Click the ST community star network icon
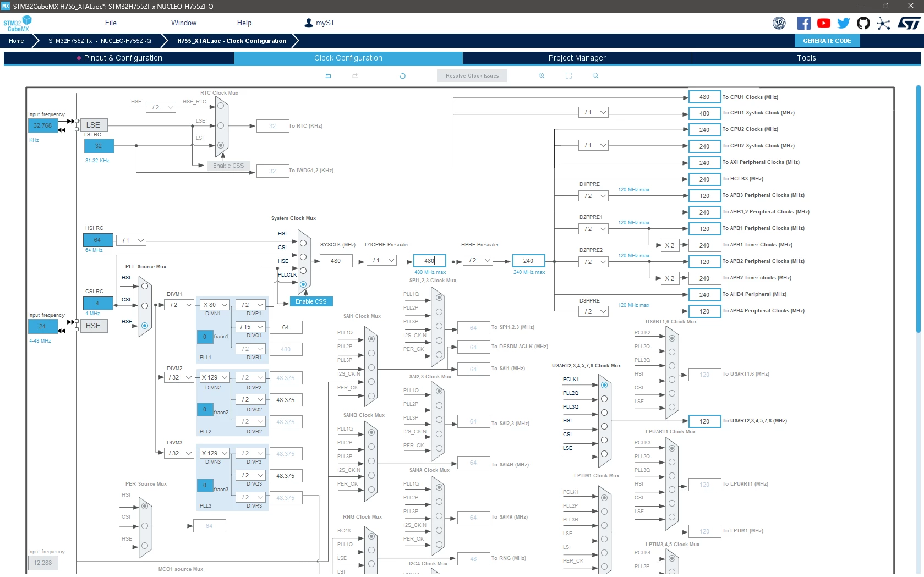Image resolution: width=924 pixels, height=577 pixels. [x=883, y=23]
